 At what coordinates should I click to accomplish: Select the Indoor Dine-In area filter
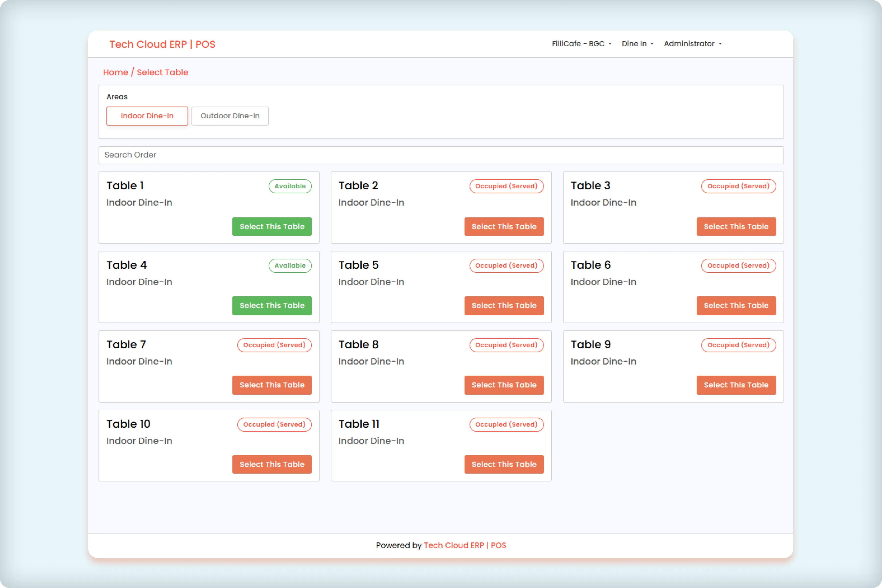point(147,116)
